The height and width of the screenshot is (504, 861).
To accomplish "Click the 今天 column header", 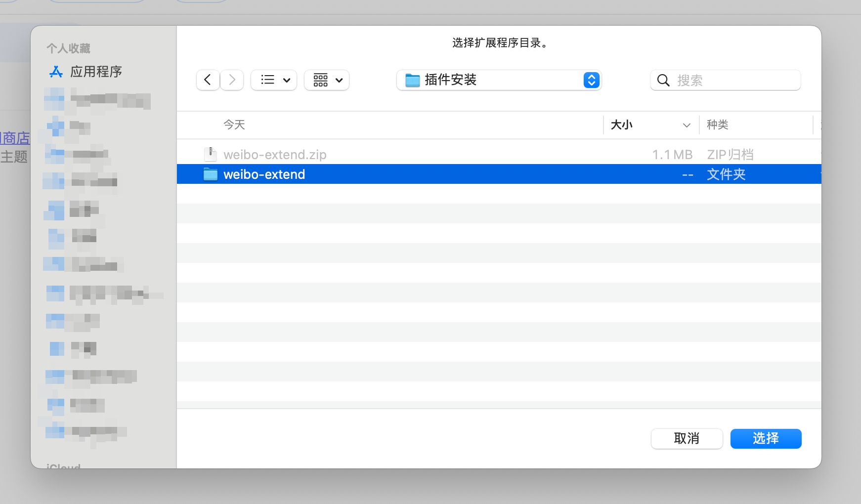I will coord(234,125).
